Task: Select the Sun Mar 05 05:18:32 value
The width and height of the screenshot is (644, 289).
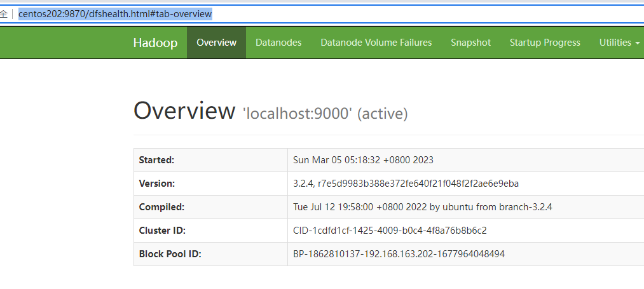Action: coord(363,160)
